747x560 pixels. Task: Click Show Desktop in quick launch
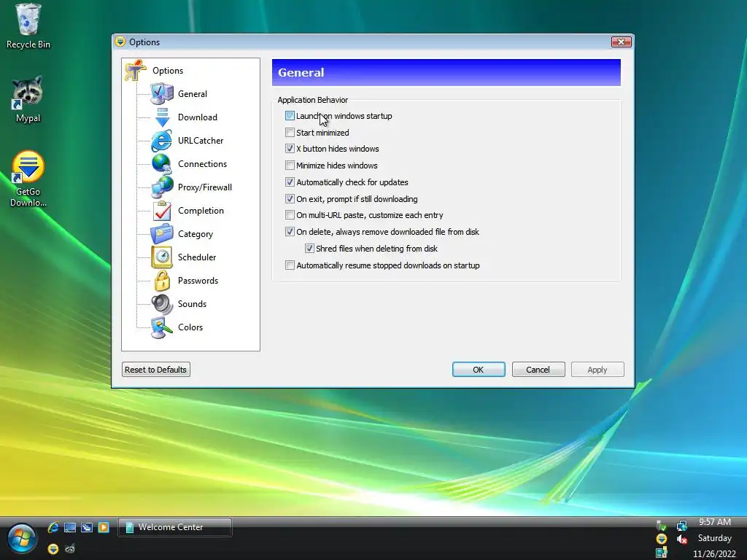pyautogui.click(x=70, y=527)
